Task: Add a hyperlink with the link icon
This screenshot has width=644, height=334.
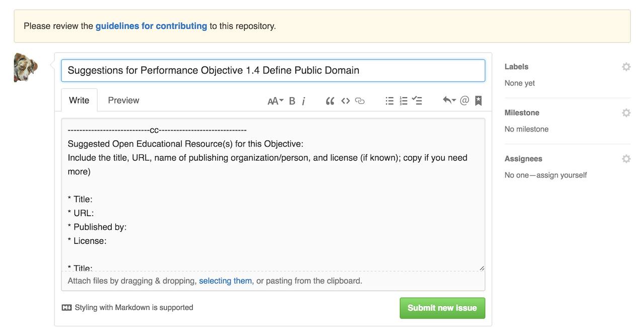Action: pyautogui.click(x=360, y=101)
